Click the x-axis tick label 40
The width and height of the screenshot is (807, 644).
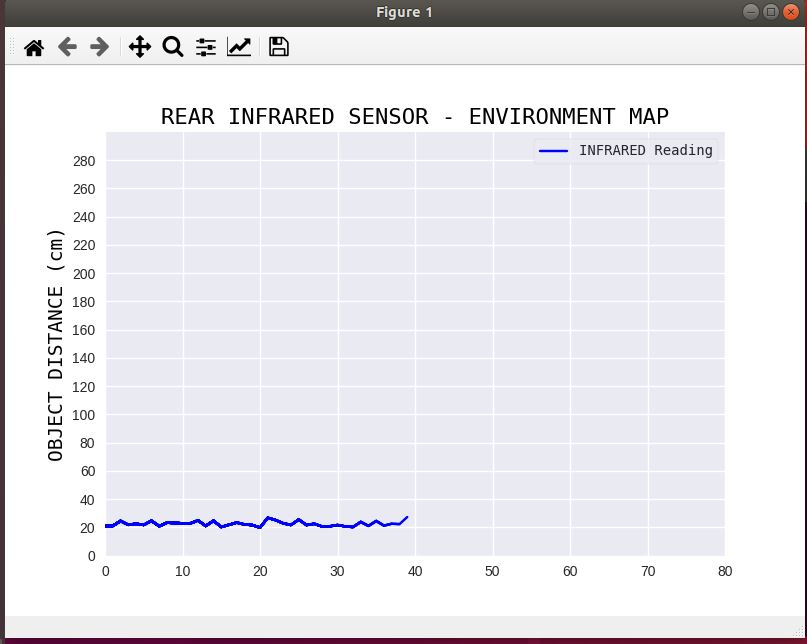tap(415, 571)
